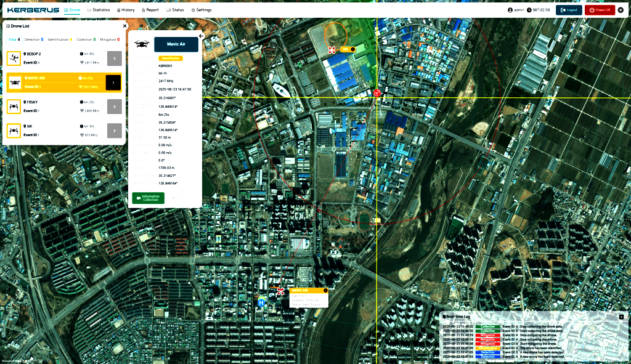Select the BEBOP 2 drone thumbnail icon
631x364 pixels.
coord(14,59)
